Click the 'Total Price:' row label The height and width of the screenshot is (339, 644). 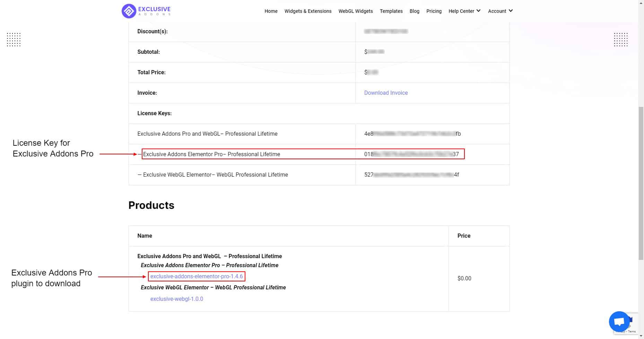tap(151, 72)
